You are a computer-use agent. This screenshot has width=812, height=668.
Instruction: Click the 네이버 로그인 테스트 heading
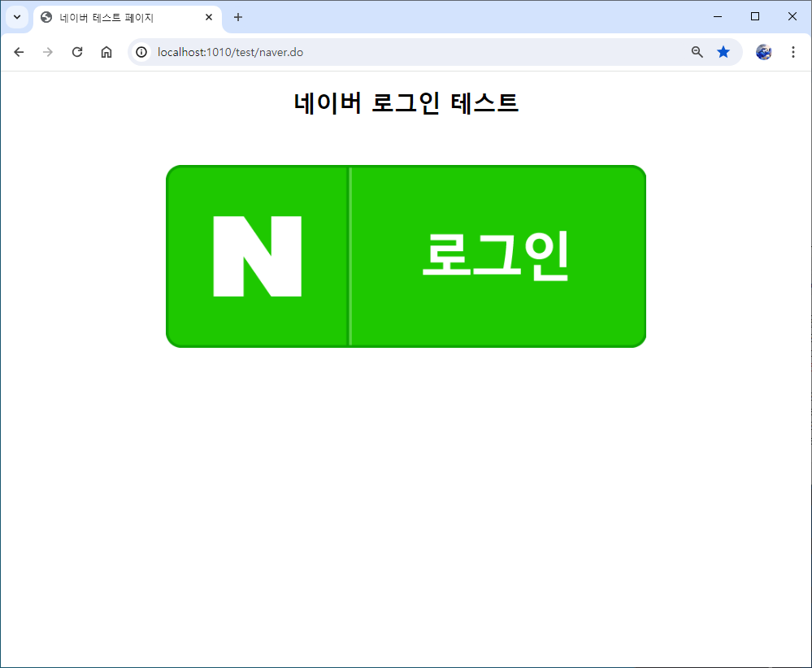tap(406, 102)
